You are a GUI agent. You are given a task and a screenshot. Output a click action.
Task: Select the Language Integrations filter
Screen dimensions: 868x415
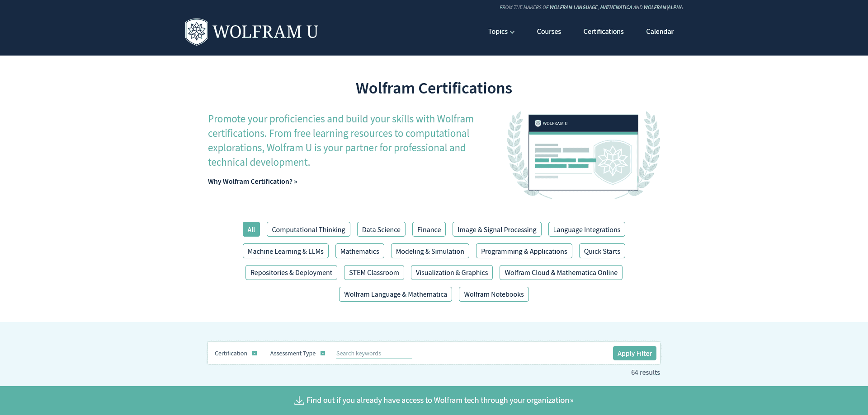(x=587, y=229)
